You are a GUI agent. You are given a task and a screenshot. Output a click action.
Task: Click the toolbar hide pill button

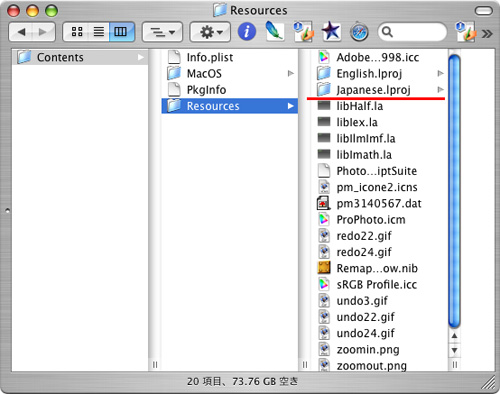484,11
